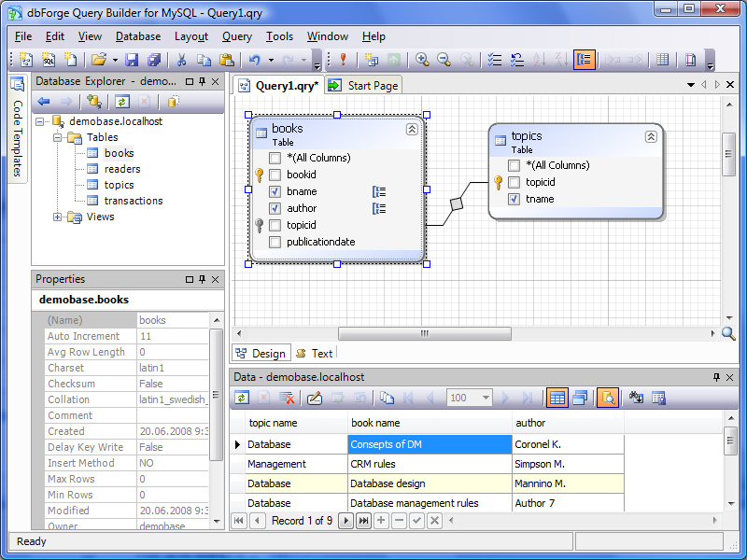Click the data grid vertical scrollbar thumb
The width and height of the screenshot is (747, 560).
(x=730, y=441)
